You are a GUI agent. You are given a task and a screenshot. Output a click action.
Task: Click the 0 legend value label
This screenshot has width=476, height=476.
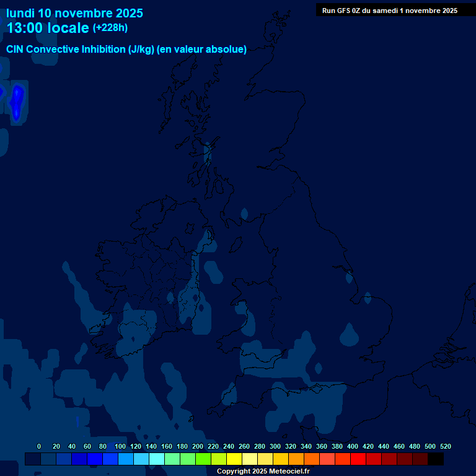(x=39, y=446)
